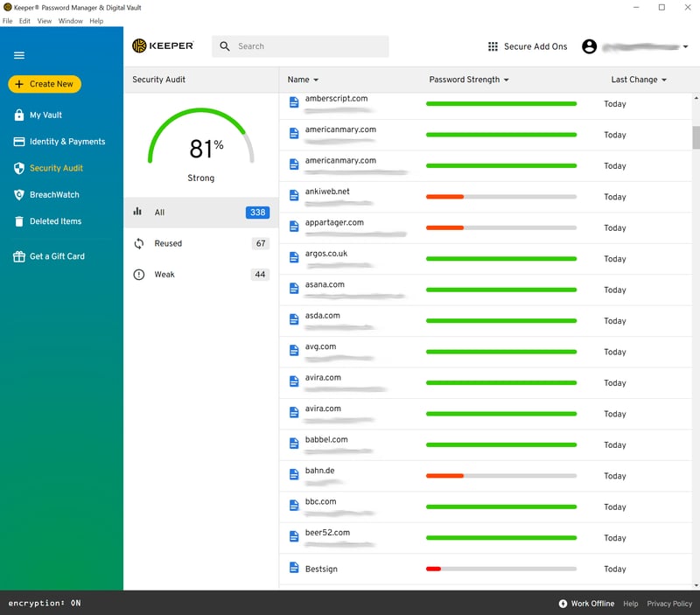Click the Deleted Items trash icon
700x615 pixels.
19,221
